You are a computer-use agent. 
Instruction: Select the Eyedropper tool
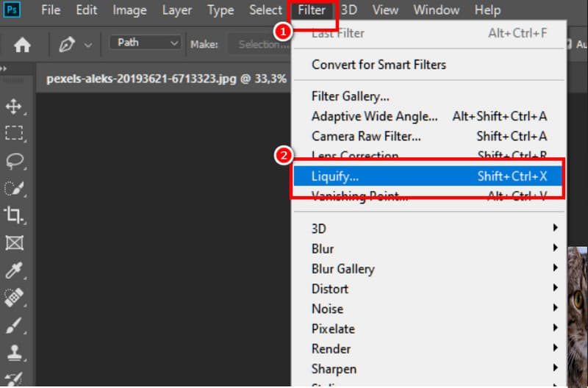pos(14,270)
